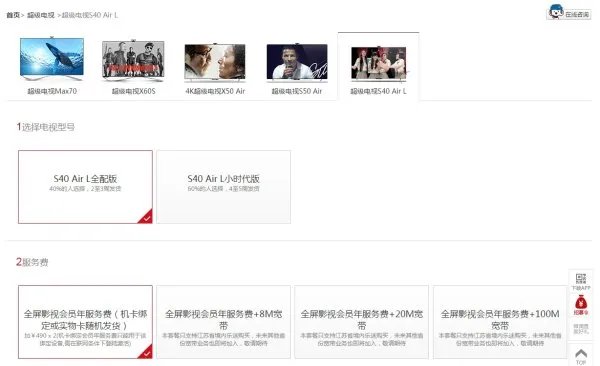Click the QR code 下载APP icon
Image resolution: width=600 pixels, height=366 pixels.
(x=581, y=281)
